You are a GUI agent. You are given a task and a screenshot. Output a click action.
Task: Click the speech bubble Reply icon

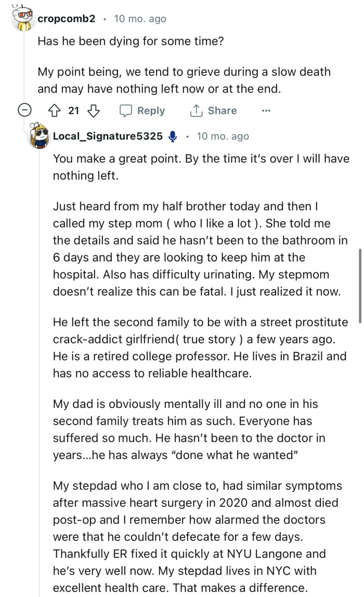(x=126, y=111)
